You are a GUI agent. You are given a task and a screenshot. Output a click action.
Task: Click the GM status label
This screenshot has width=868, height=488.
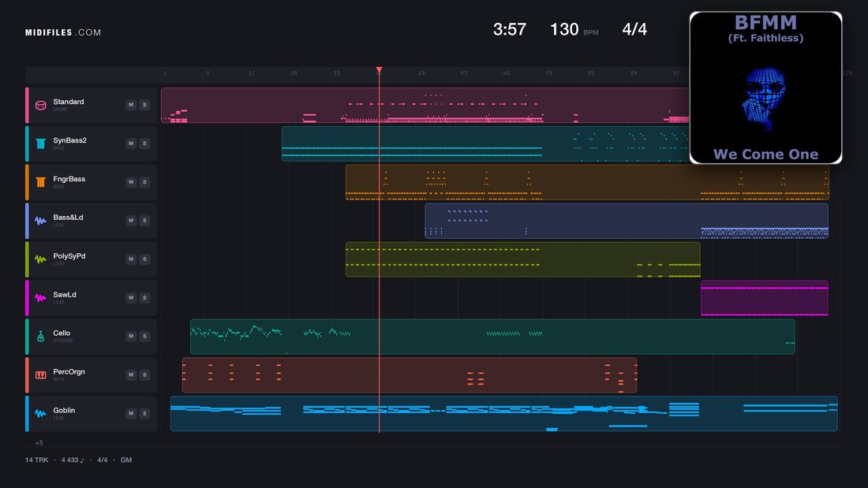point(126,460)
